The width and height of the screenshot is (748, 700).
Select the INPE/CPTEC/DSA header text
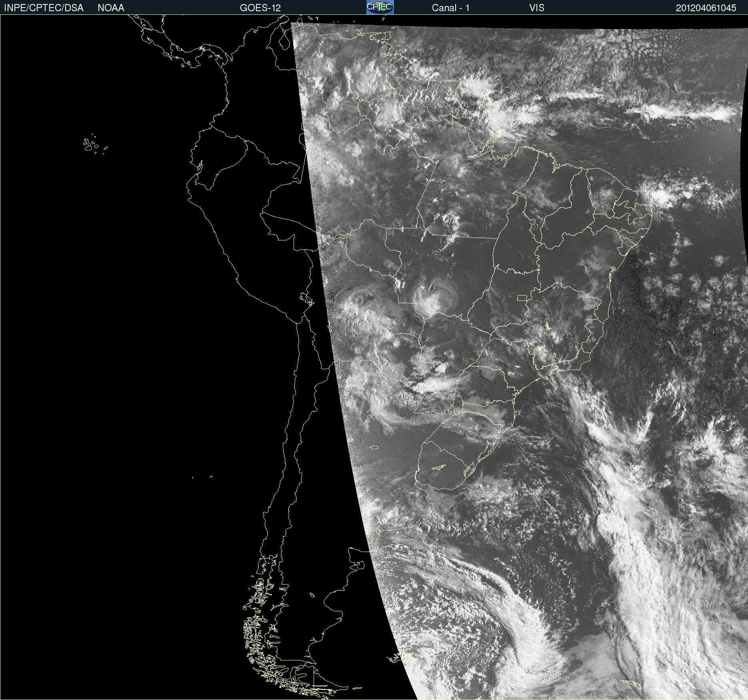(44, 8)
